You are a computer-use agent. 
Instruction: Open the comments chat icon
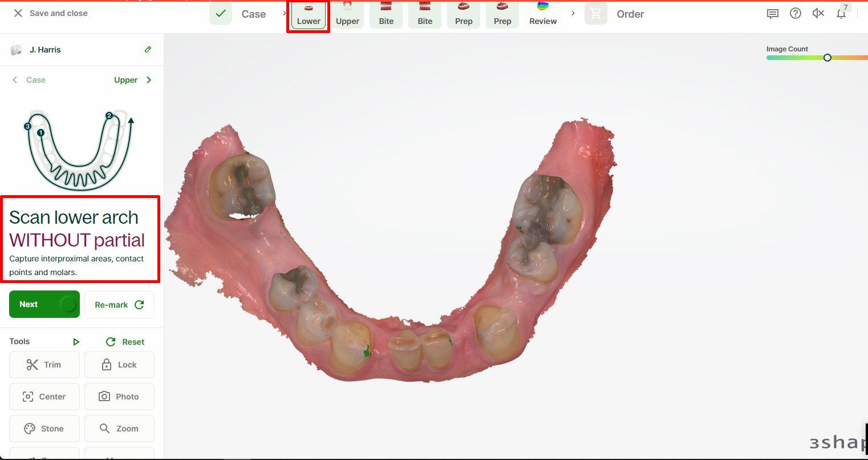coord(773,14)
